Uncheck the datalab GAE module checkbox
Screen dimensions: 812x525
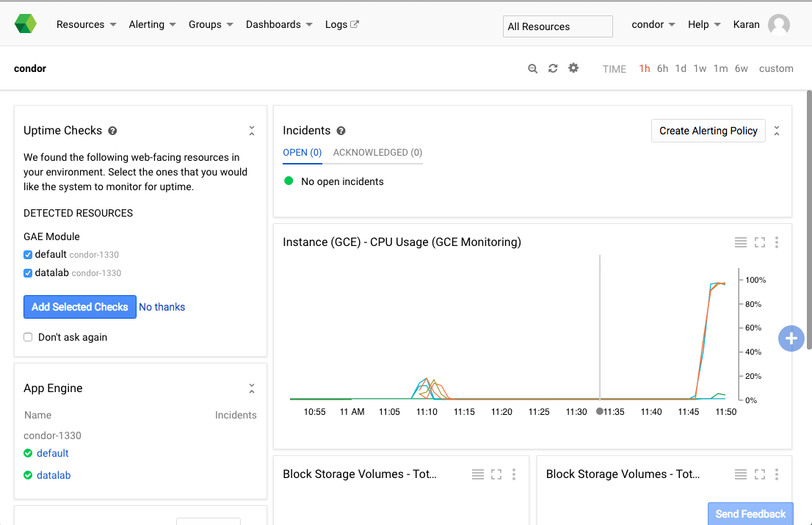click(28, 273)
